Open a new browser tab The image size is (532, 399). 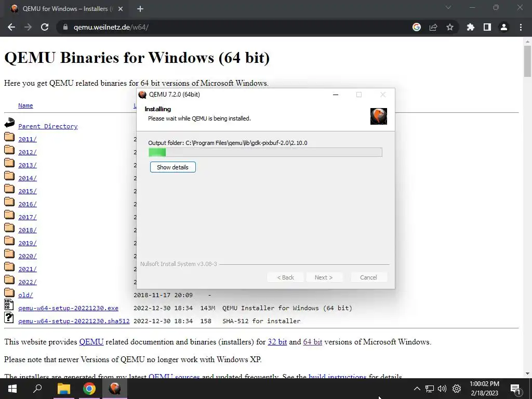(x=140, y=9)
